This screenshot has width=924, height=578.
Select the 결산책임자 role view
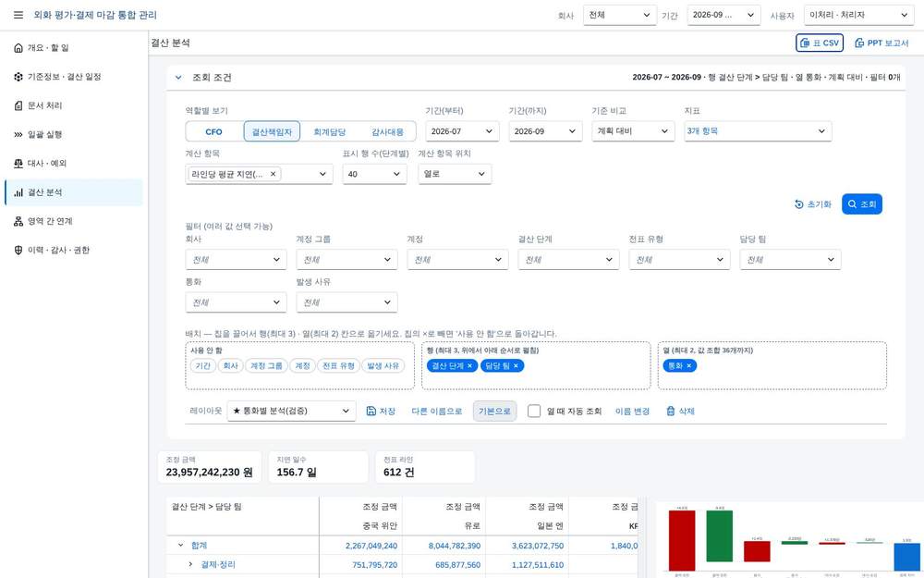[x=272, y=131]
